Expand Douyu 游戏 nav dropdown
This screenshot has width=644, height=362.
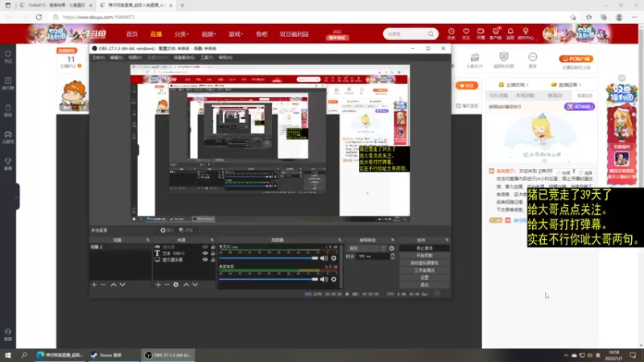(x=235, y=35)
